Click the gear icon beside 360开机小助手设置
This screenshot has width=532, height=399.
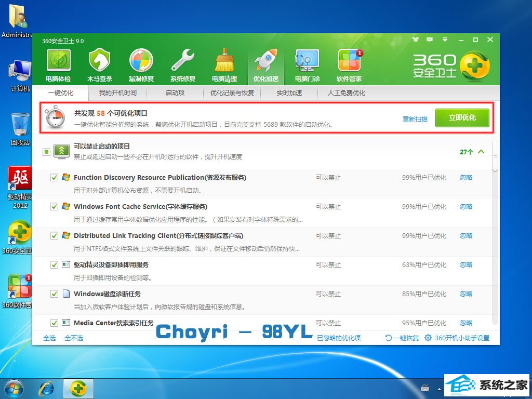tap(428, 338)
